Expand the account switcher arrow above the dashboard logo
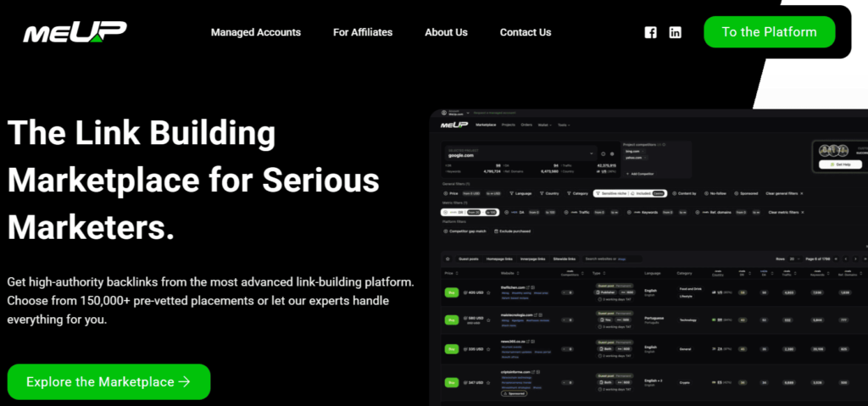This screenshot has height=406, width=868. tap(468, 113)
